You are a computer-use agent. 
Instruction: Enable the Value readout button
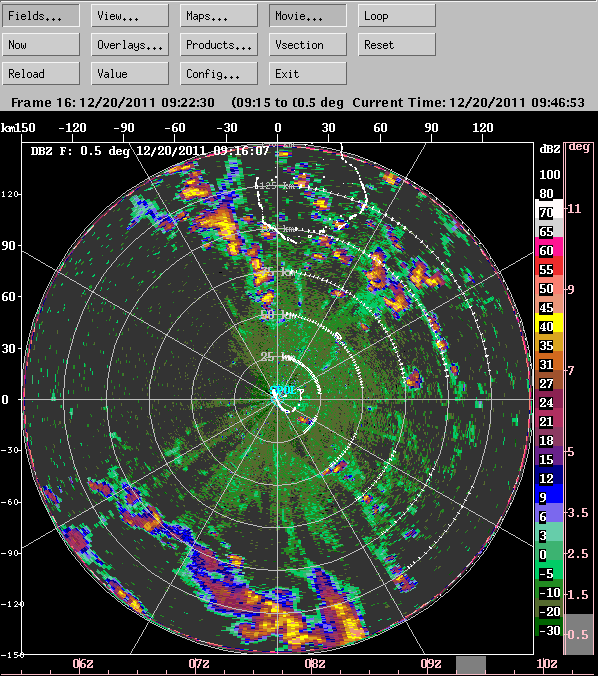tap(130, 74)
